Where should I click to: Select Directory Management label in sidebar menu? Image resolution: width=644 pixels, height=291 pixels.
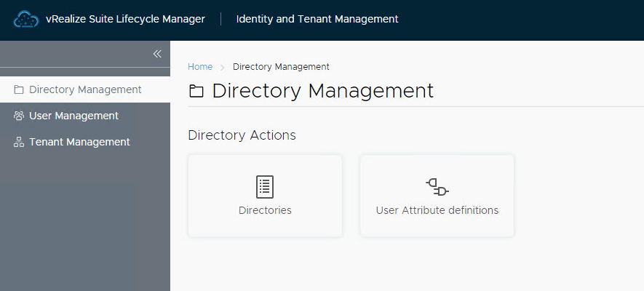pos(85,89)
